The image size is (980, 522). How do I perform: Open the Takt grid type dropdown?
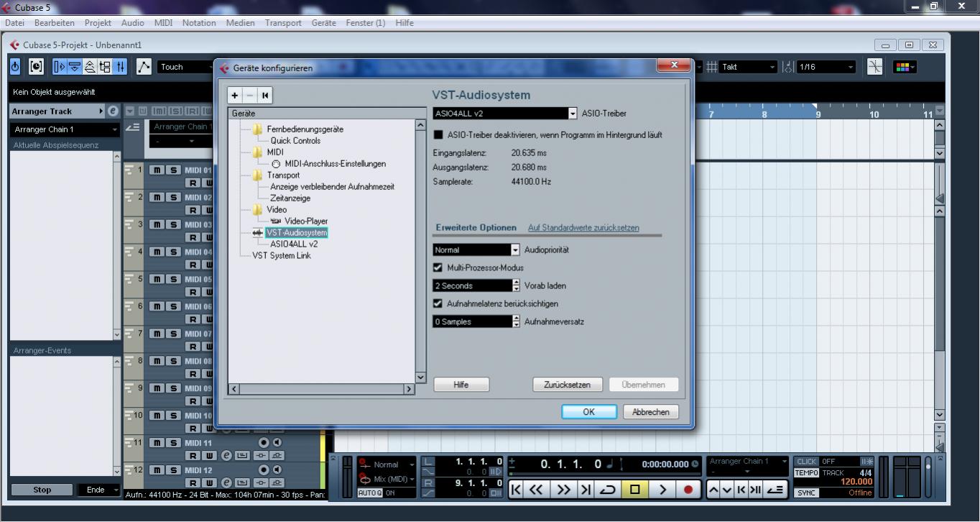point(749,67)
